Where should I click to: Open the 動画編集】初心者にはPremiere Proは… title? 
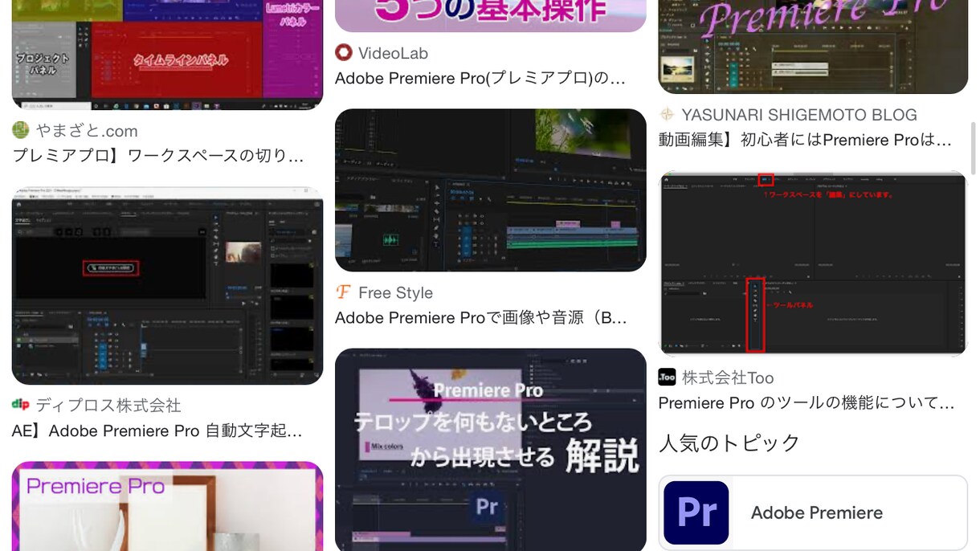pyautogui.click(x=805, y=140)
